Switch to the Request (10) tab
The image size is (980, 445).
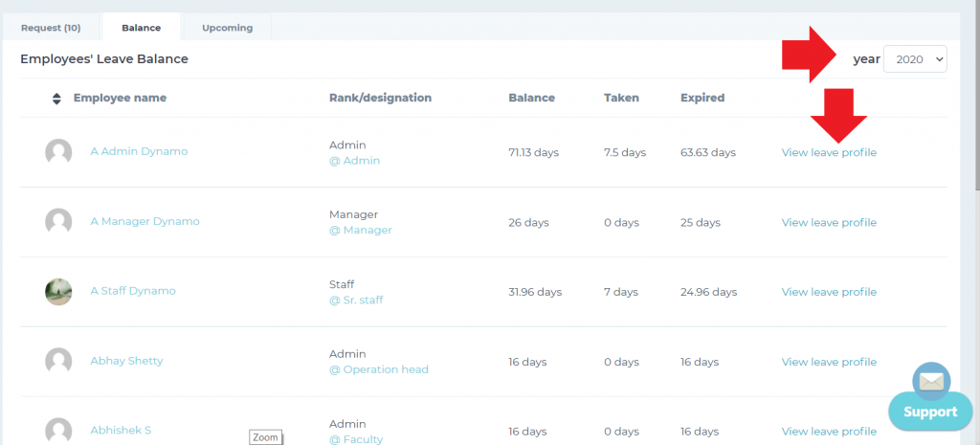tap(51, 28)
